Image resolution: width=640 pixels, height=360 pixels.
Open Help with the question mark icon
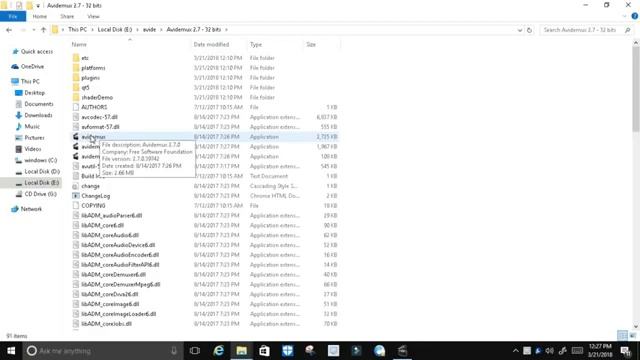(x=635, y=16)
